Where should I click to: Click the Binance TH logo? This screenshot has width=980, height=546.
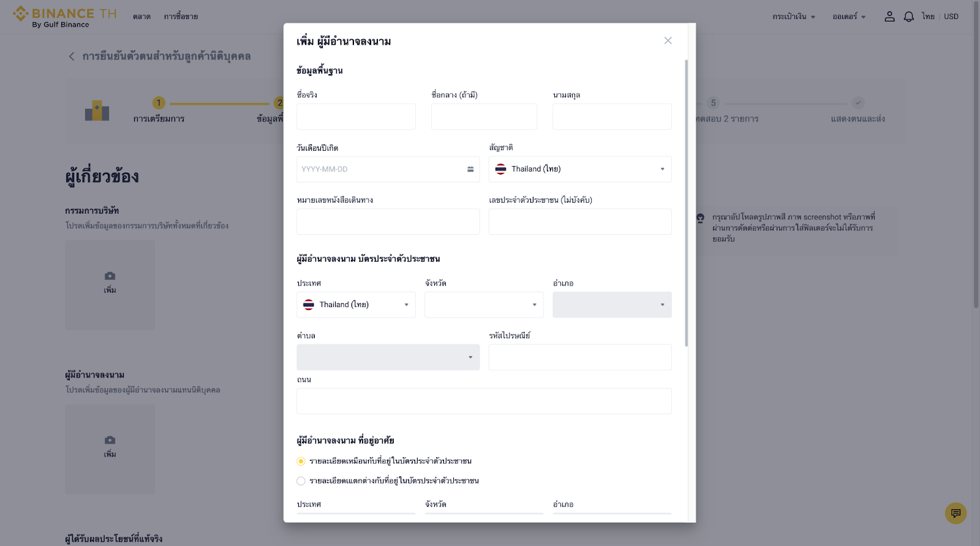click(64, 17)
